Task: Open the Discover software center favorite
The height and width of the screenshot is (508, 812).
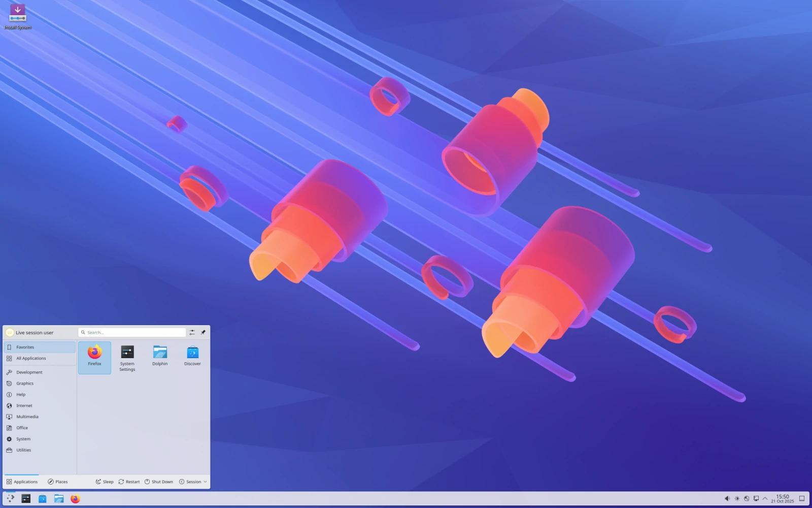Action: (x=192, y=356)
